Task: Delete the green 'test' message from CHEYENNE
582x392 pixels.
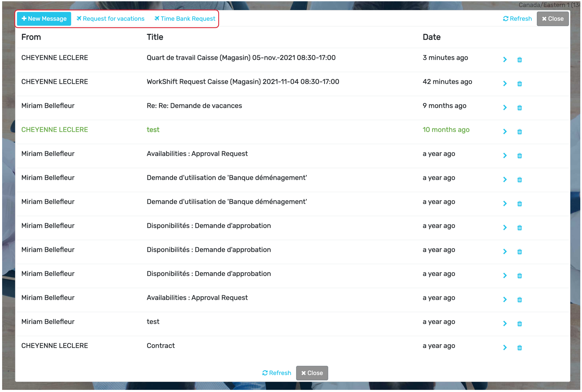Action: click(519, 132)
